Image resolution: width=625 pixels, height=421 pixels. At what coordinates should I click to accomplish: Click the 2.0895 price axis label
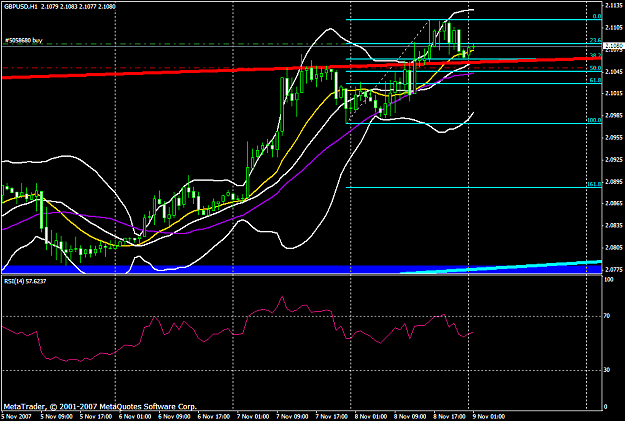pos(614,181)
